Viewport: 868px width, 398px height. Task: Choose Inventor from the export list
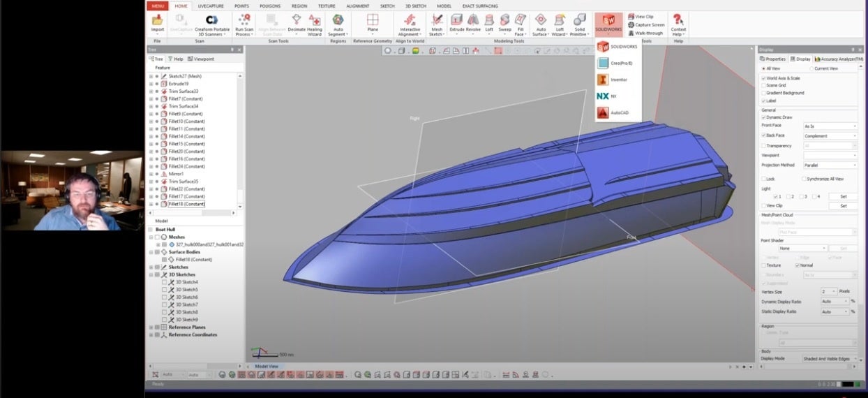[x=618, y=80]
